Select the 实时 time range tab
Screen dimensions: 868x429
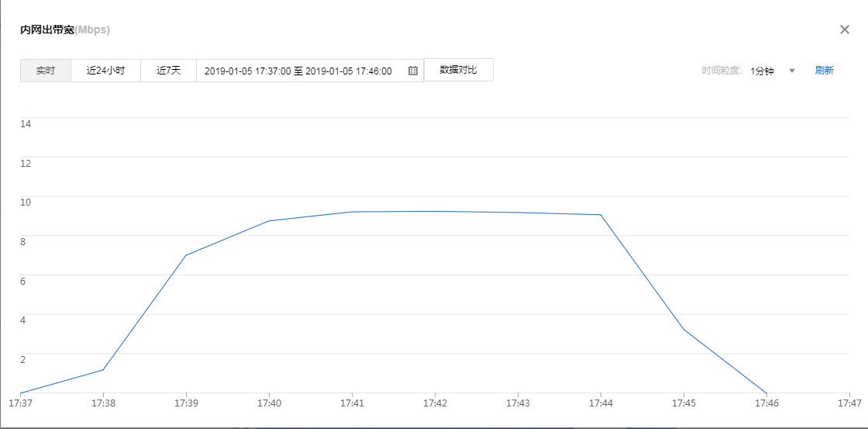pos(46,71)
